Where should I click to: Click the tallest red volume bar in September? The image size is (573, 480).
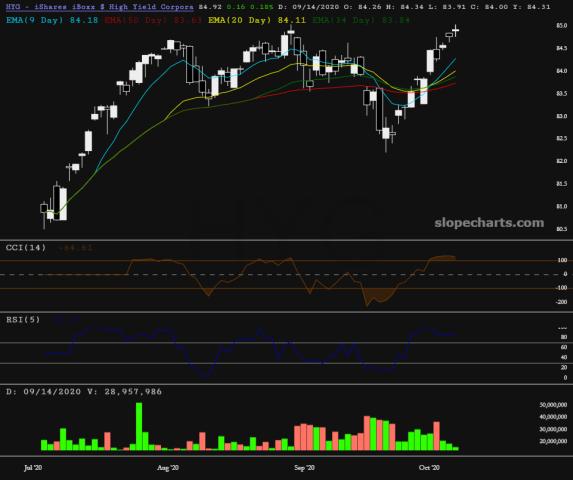tap(367, 433)
